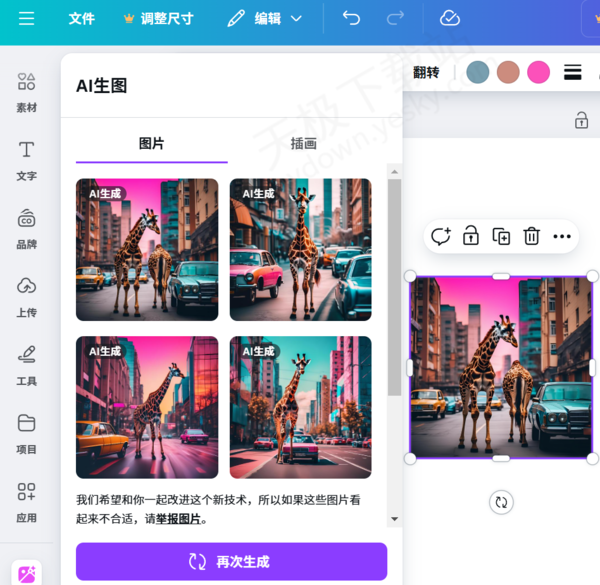This screenshot has height=585, width=600.
Task: Switch to the 图片 tab
Action: click(152, 144)
